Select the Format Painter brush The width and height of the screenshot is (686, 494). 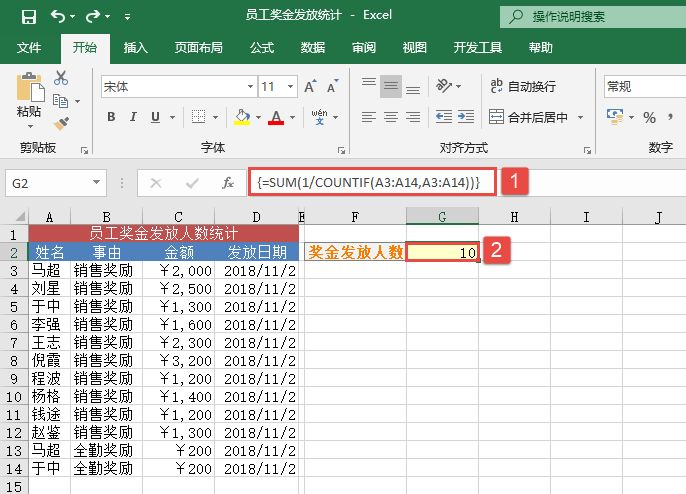[x=61, y=123]
